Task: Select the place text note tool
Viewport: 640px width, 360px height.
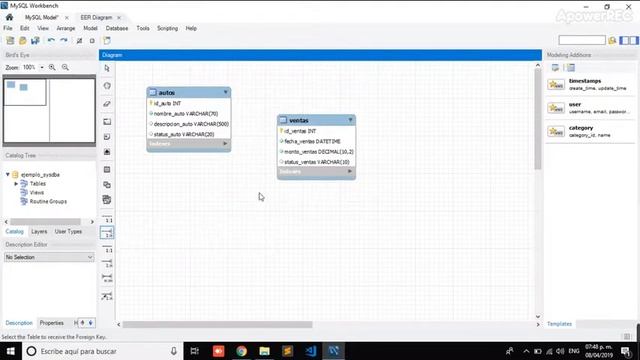Action: [x=107, y=137]
